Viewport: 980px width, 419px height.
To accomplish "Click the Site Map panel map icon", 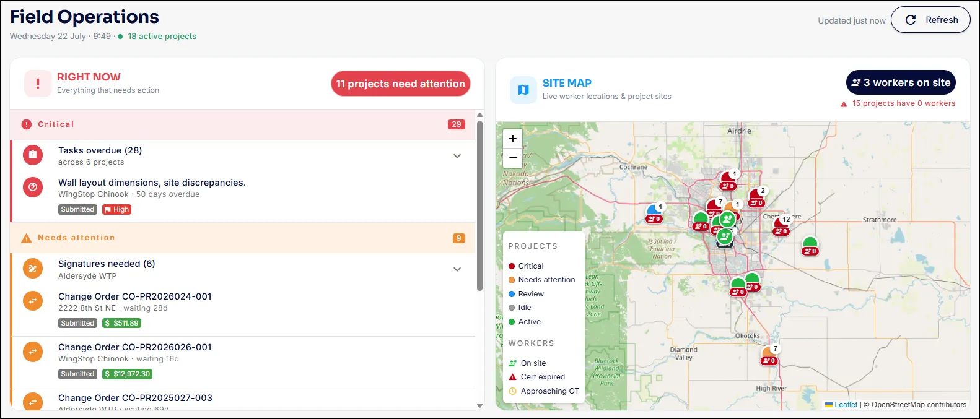I will [523, 90].
